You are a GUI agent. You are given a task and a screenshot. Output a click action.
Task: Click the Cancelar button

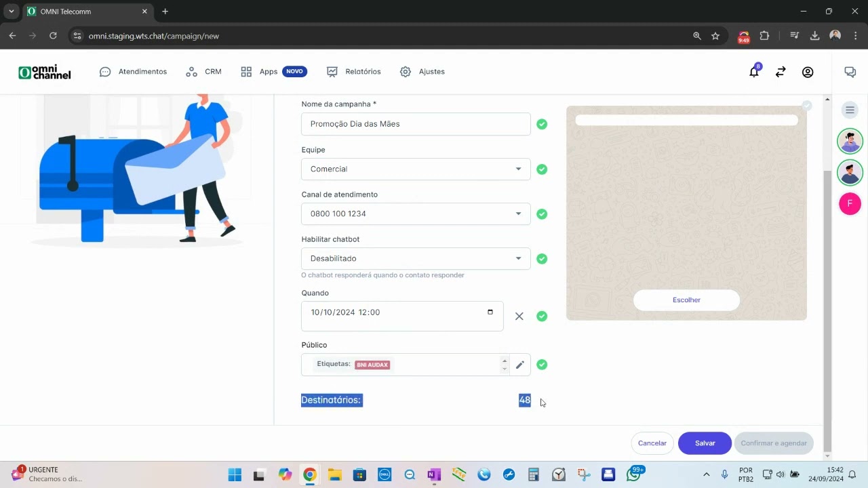(652, 443)
